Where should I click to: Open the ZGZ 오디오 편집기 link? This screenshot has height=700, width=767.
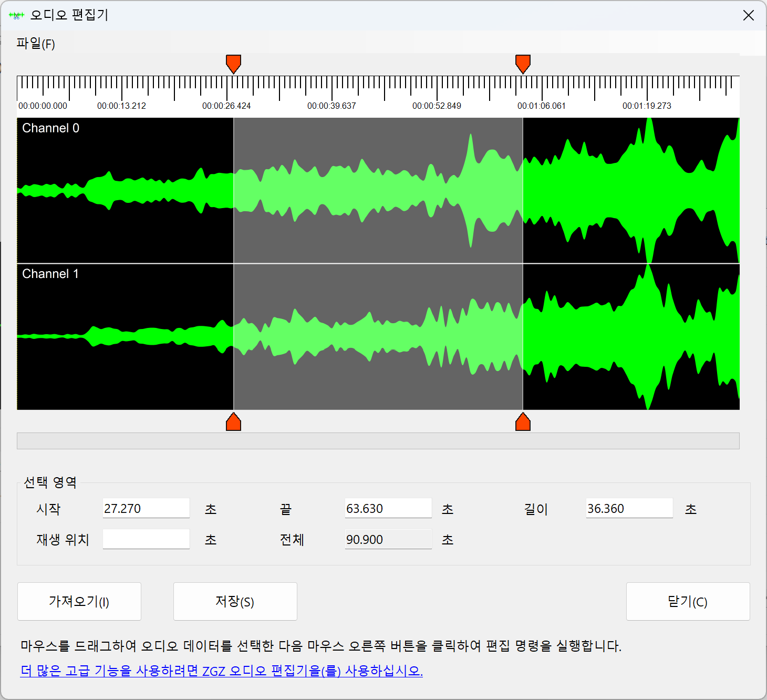[221, 671]
